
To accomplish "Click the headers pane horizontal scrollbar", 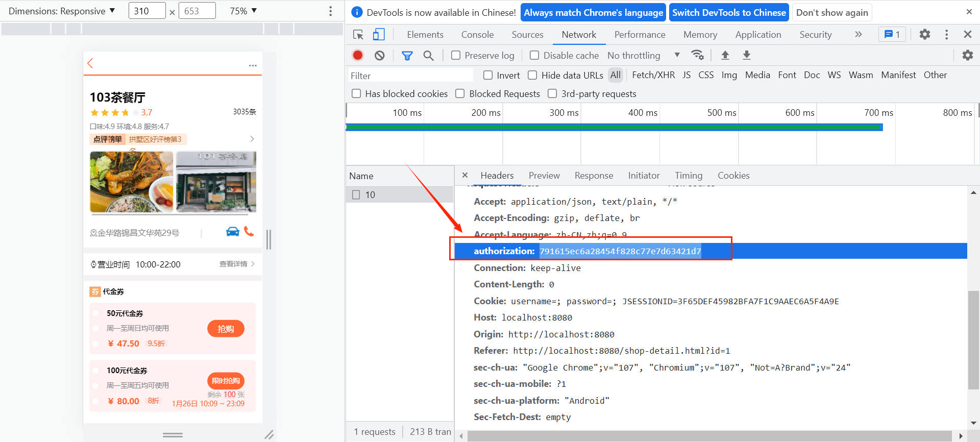I will coord(709,436).
